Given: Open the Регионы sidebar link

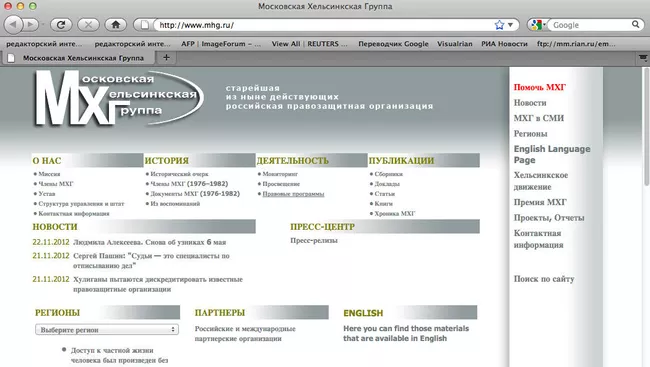Looking at the screenshot, I should coord(530,134).
